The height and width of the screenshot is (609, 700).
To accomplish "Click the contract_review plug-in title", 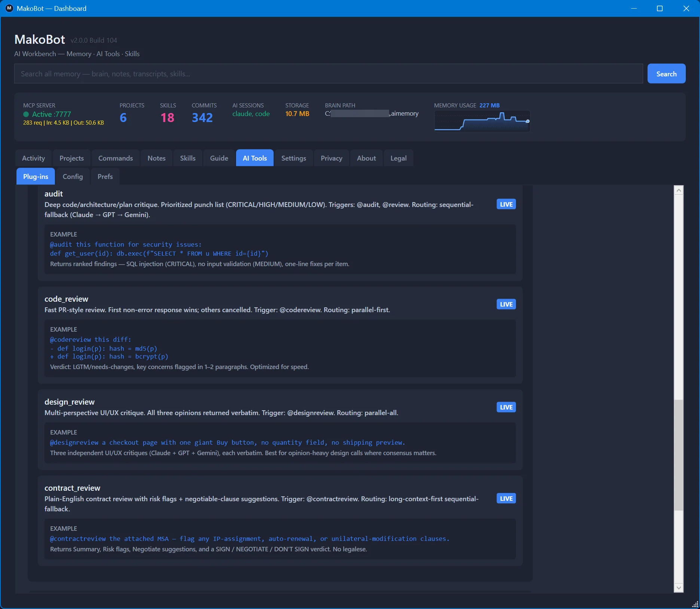I will pyautogui.click(x=72, y=488).
